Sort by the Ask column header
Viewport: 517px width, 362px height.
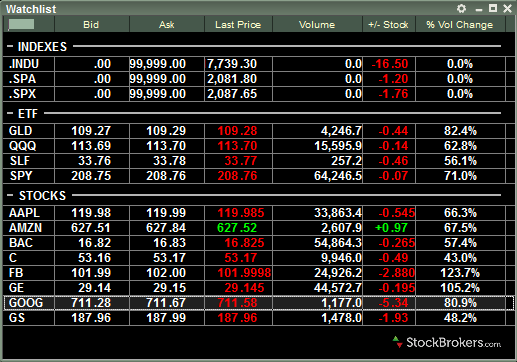[x=167, y=25]
